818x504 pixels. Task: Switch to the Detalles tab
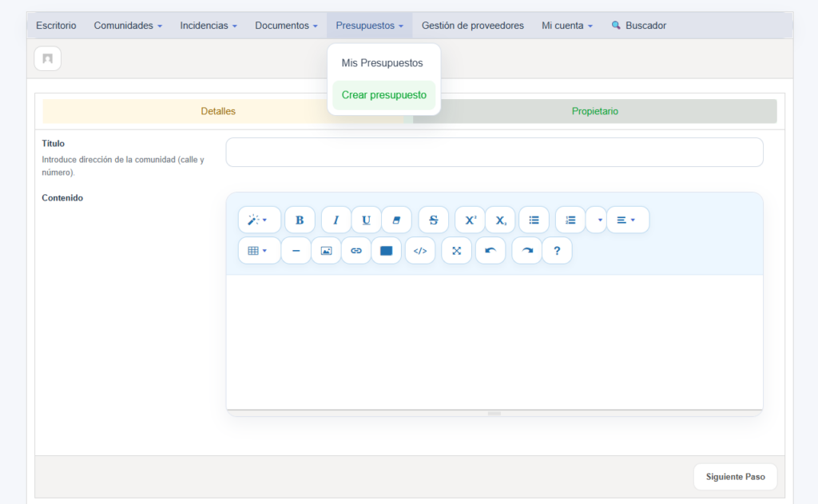218,111
